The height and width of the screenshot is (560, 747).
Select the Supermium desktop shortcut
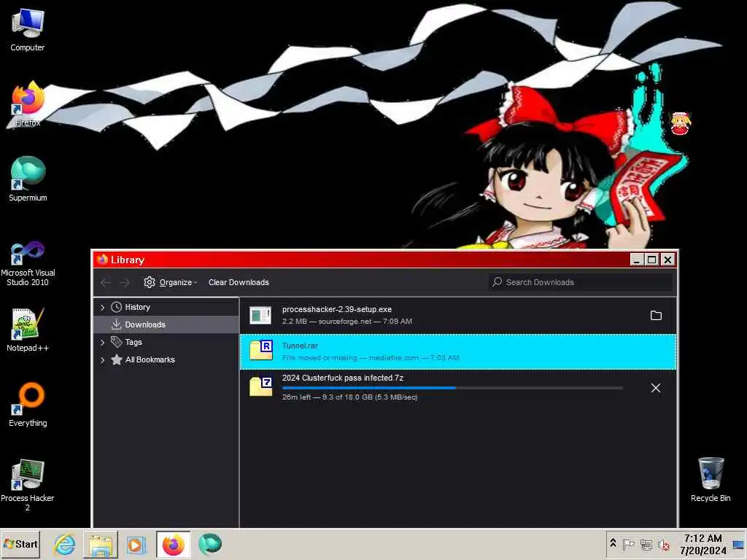coord(27,179)
